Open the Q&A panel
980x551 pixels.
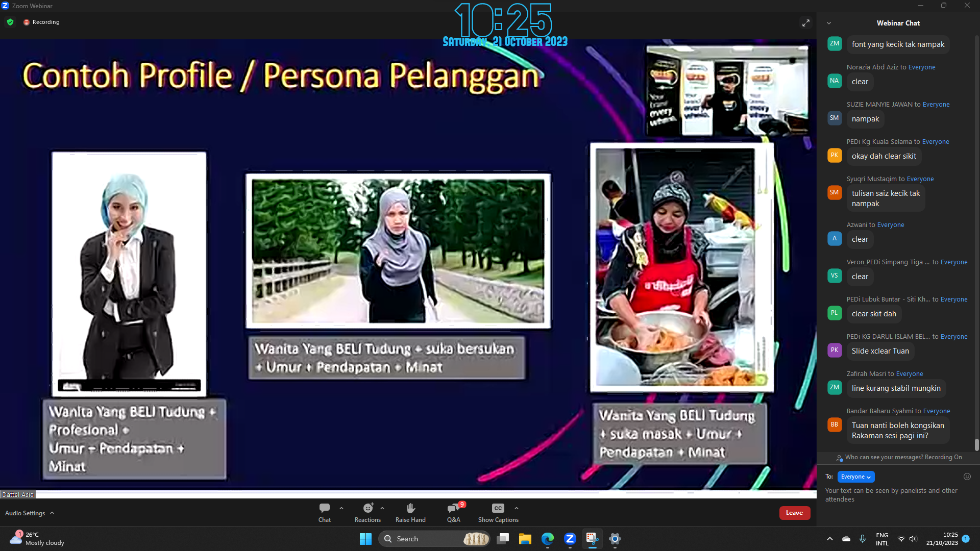pyautogui.click(x=453, y=513)
